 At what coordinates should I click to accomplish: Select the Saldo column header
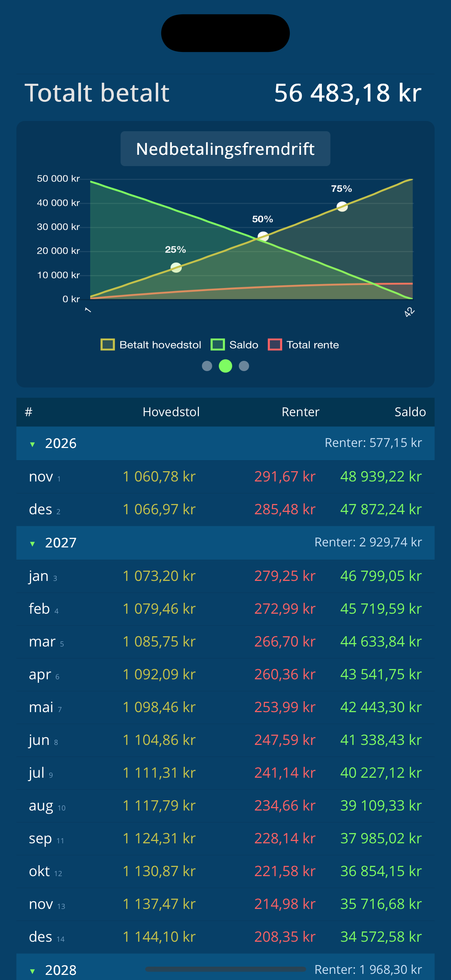click(x=410, y=412)
